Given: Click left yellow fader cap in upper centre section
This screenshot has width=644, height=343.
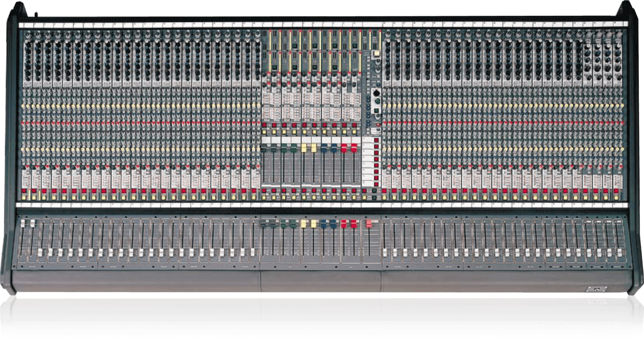Looking at the screenshot, I should 304,148.
